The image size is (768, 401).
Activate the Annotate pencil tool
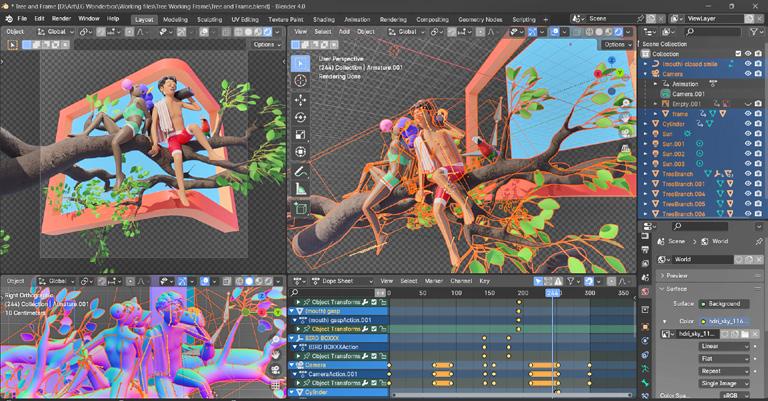point(300,171)
